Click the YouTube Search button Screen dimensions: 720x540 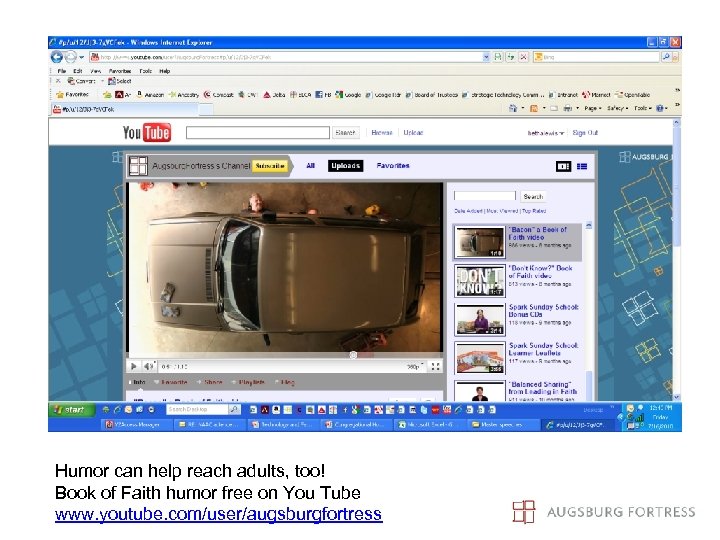(x=345, y=133)
